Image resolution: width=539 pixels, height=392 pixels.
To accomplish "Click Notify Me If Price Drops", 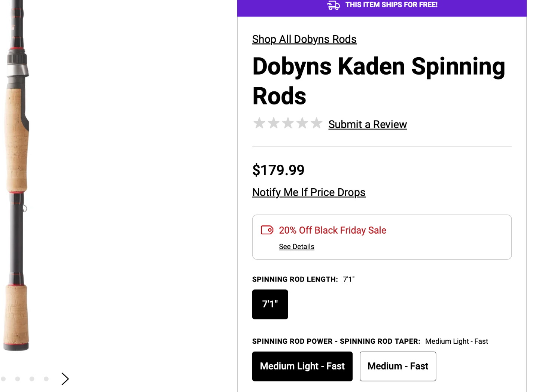I will tap(308, 192).
